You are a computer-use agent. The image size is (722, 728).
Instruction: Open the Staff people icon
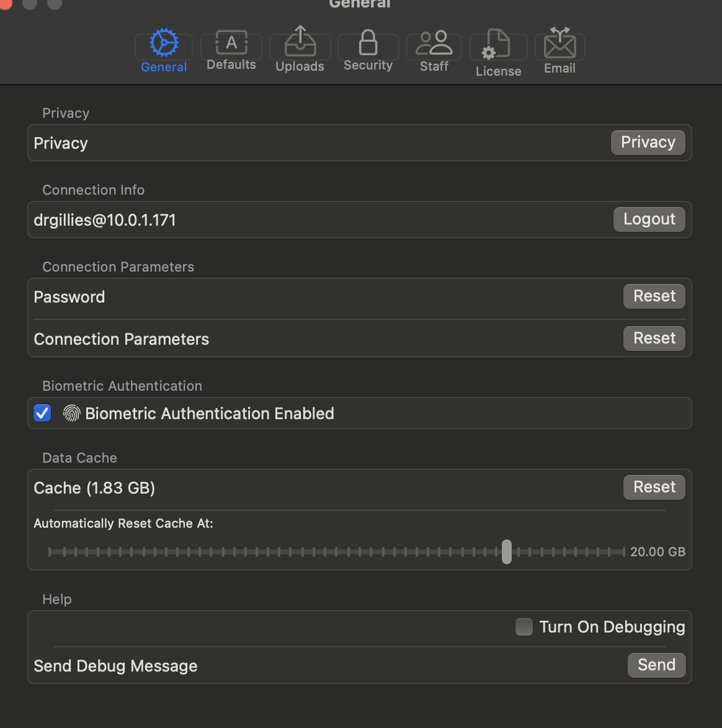click(x=434, y=43)
